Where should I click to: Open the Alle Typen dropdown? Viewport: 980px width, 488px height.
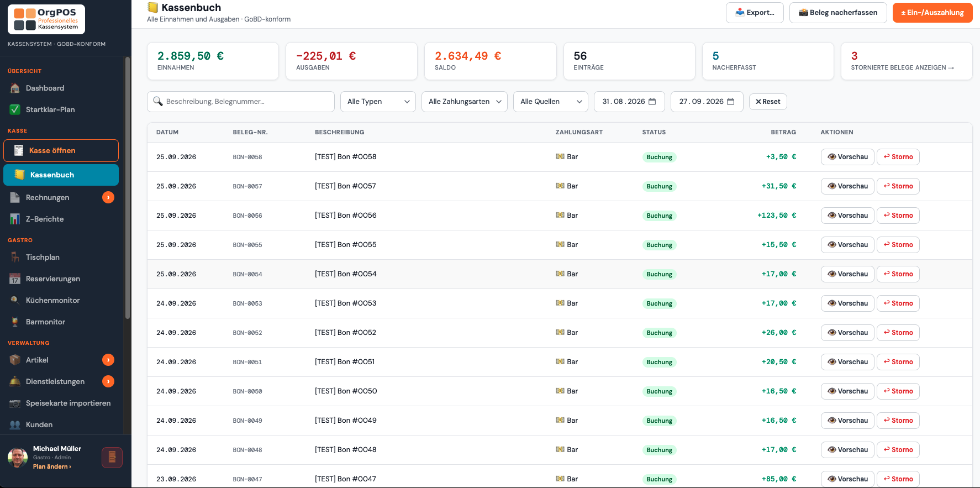point(378,102)
